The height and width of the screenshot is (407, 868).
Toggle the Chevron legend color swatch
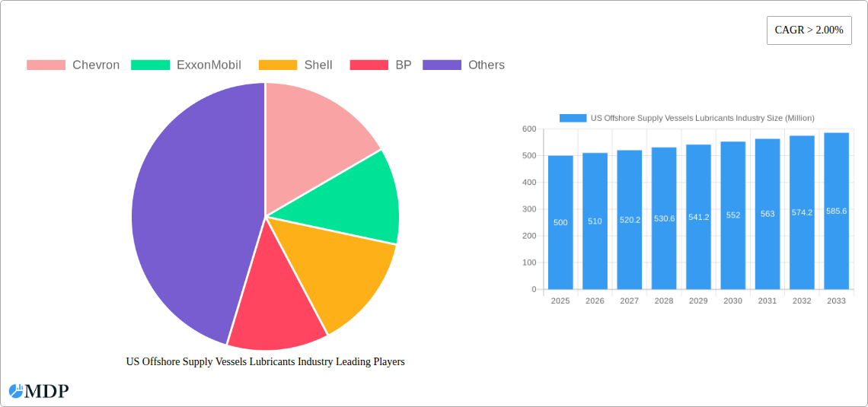[x=46, y=65]
